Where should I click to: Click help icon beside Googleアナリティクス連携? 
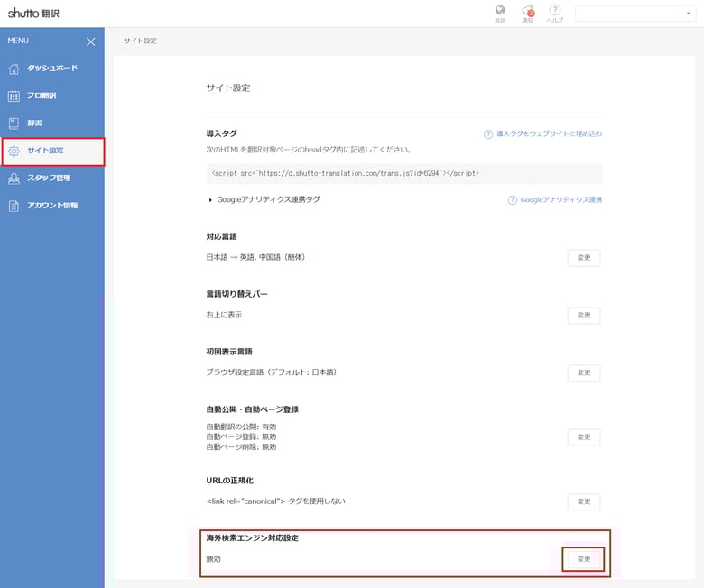[513, 200]
